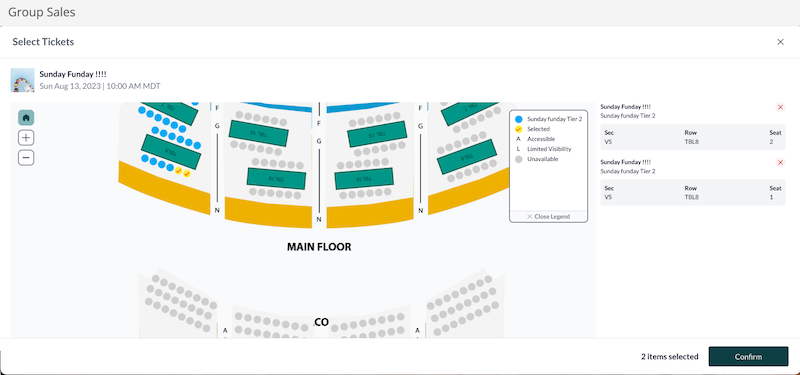Close the Select Tickets dialog

coord(780,42)
